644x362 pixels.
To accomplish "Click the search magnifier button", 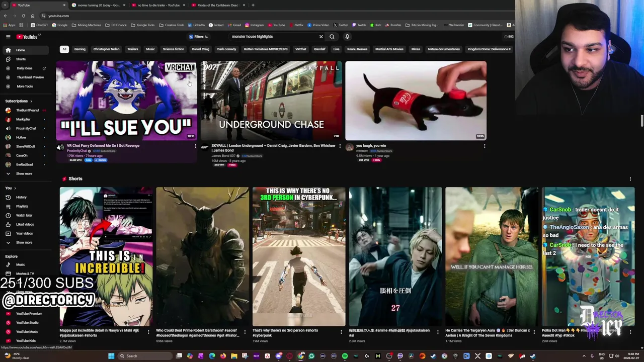I will [x=332, y=37].
